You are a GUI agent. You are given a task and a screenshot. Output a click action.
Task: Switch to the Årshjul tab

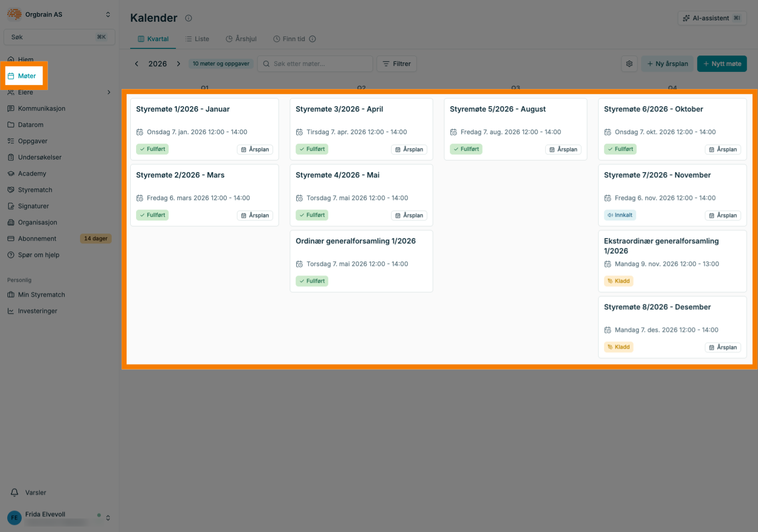[241, 39]
